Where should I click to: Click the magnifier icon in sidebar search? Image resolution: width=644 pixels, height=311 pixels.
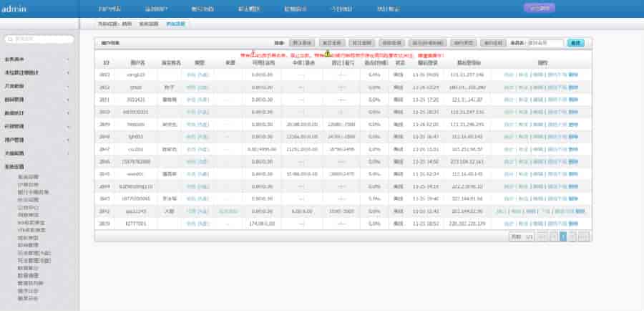coord(9,39)
